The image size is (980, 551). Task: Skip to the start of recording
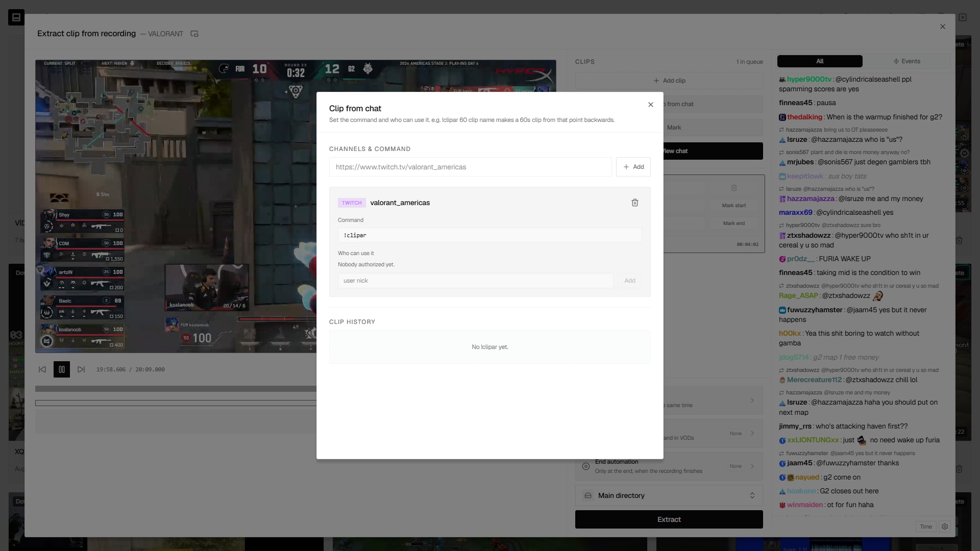pos(42,369)
